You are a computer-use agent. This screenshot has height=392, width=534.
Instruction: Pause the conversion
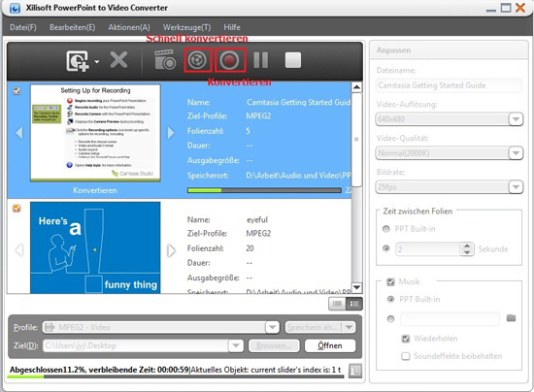[261, 60]
